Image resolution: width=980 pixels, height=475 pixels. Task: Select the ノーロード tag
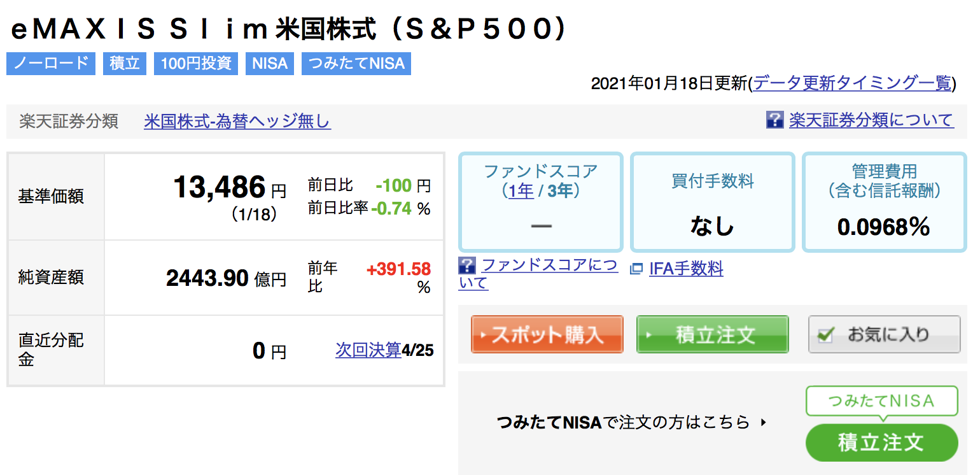pyautogui.click(x=51, y=64)
